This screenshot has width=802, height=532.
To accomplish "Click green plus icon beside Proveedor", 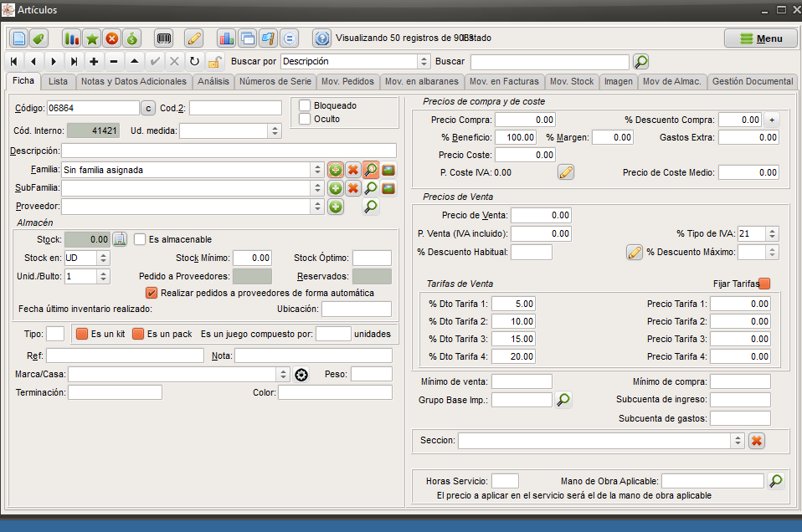I will pyautogui.click(x=336, y=207).
